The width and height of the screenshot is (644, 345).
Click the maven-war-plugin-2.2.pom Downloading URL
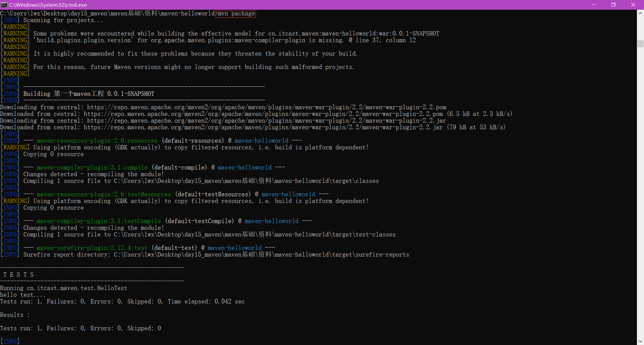click(267, 107)
